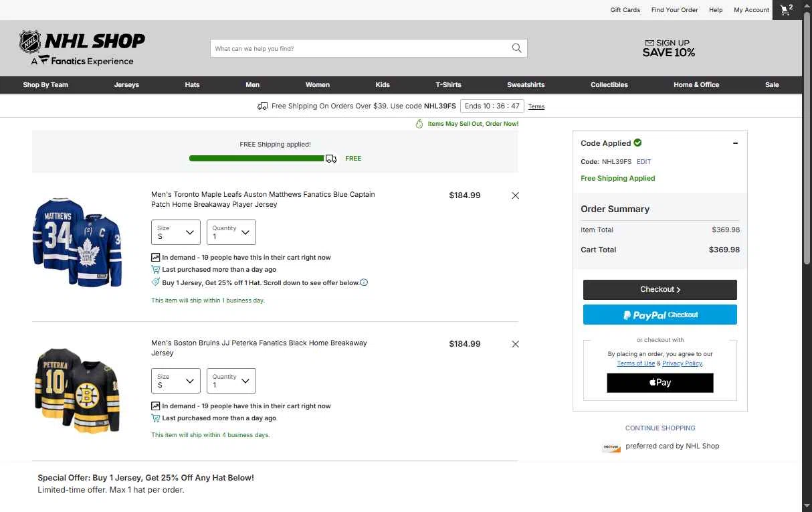Click the search magnifier icon
The image size is (812, 512).
tap(516, 48)
